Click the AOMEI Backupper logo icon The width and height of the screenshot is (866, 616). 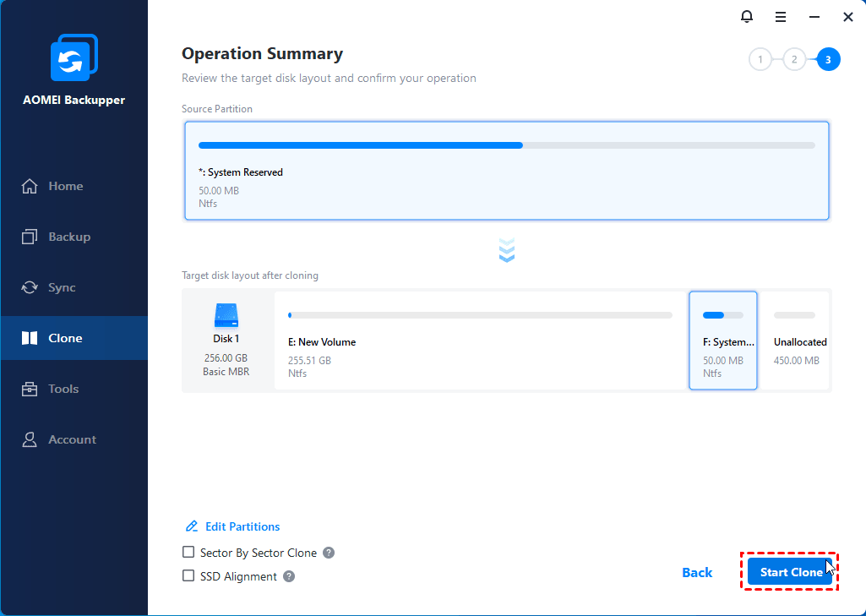(74, 58)
